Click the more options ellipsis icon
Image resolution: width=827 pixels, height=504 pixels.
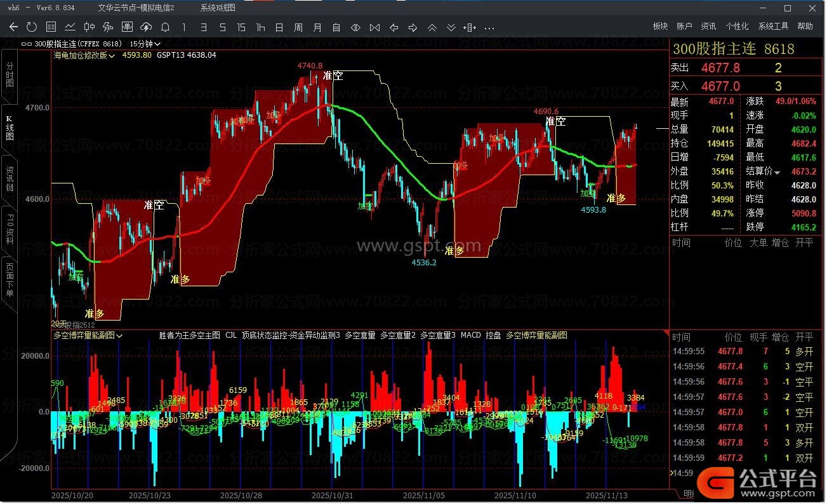tap(489, 27)
